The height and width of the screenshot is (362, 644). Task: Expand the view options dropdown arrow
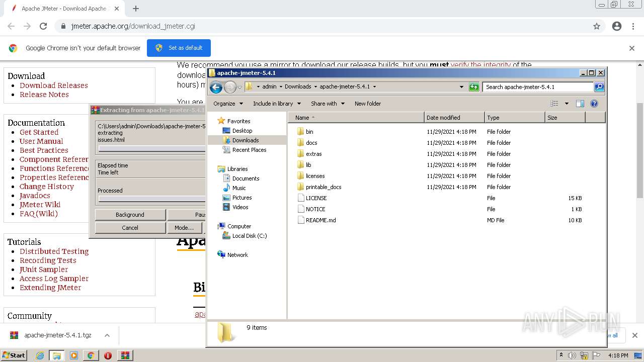[x=566, y=104]
